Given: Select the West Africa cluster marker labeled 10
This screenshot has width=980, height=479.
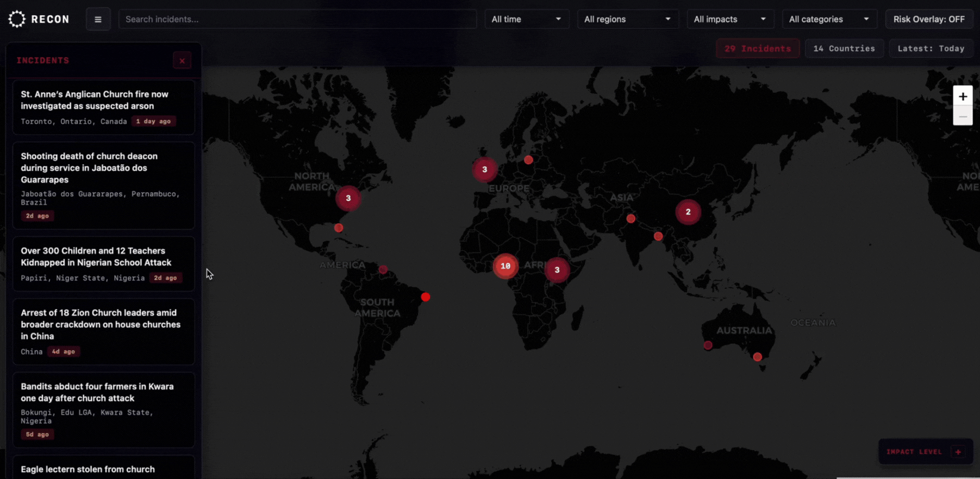Looking at the screenshot, I should 505,266.
